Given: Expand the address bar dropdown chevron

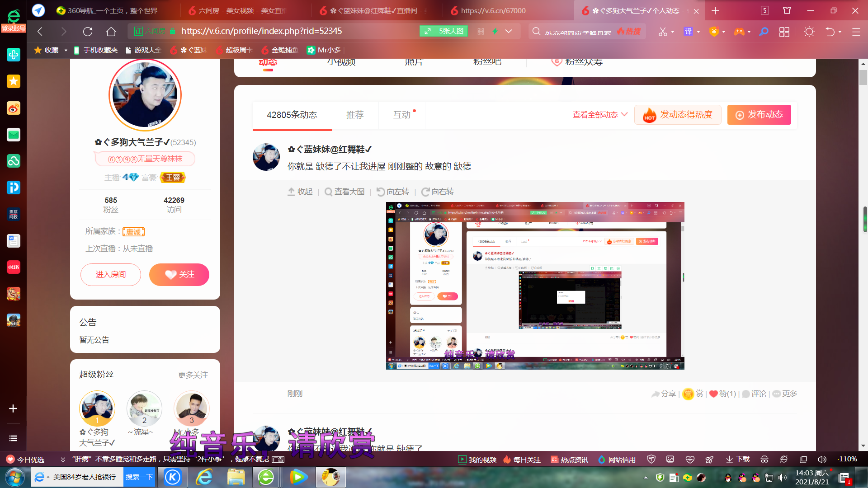Looking at the screenshot, I should click(509, 31).
